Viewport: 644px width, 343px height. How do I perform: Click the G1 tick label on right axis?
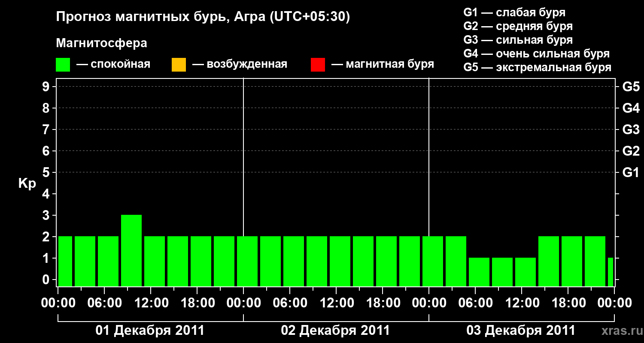pos(631,172)
